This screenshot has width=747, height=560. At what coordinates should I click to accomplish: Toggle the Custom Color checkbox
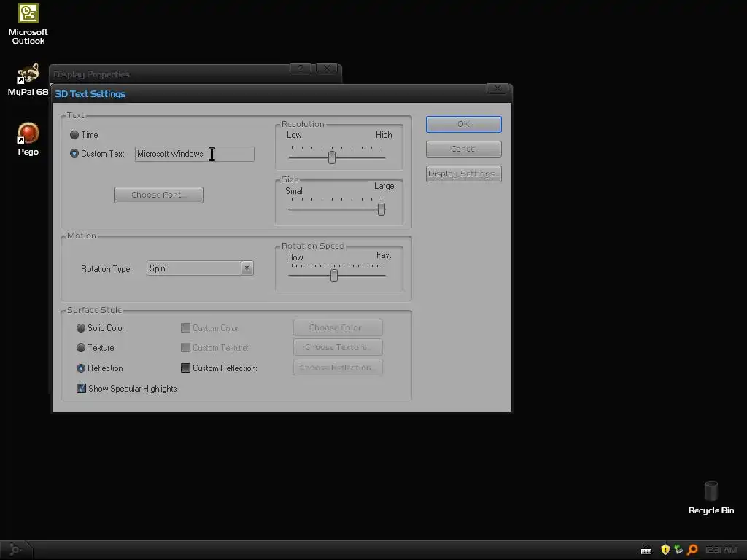[185, 327]
